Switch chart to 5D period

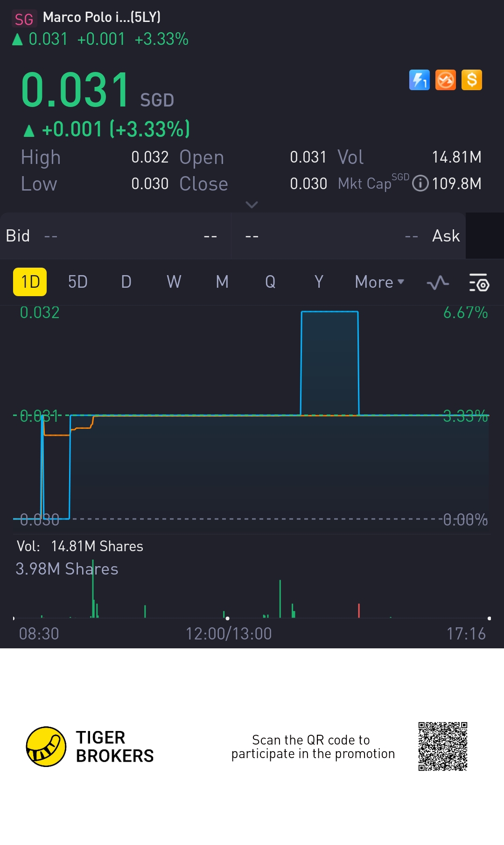(77, 282)
